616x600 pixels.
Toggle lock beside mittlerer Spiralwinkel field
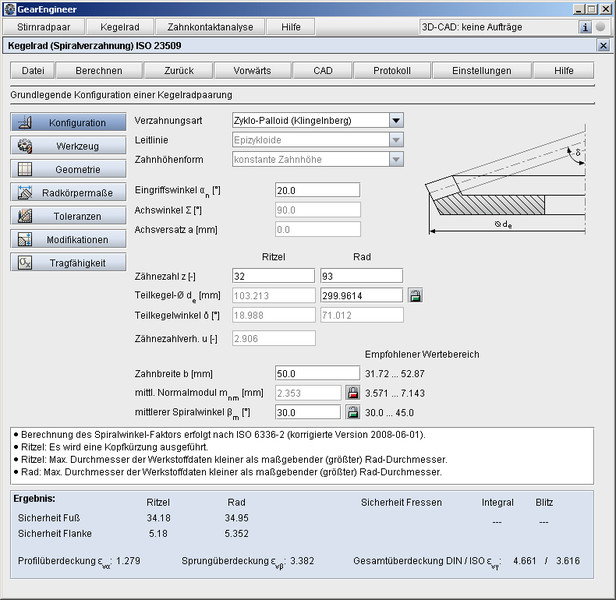(352, 412)
